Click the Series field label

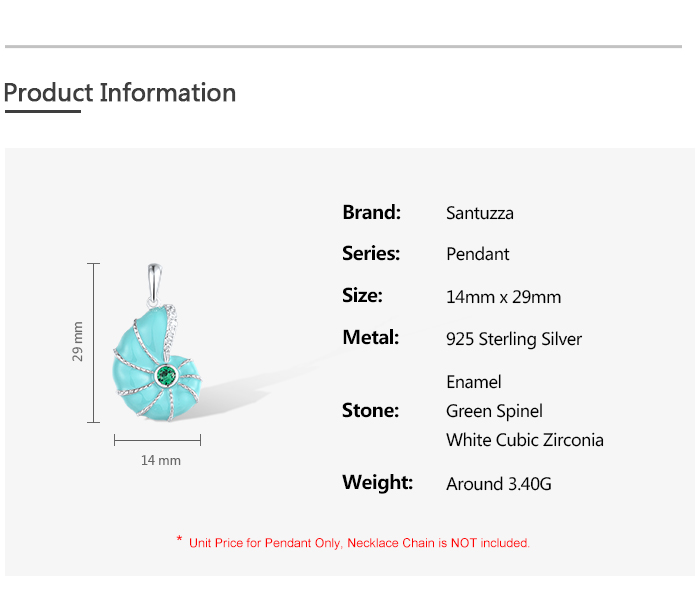point(371,254)
